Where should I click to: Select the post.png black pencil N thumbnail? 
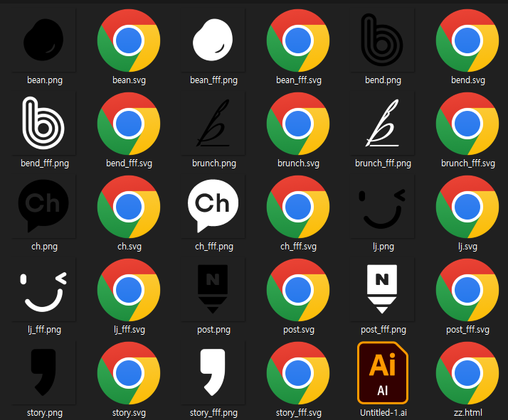(213, 290)
